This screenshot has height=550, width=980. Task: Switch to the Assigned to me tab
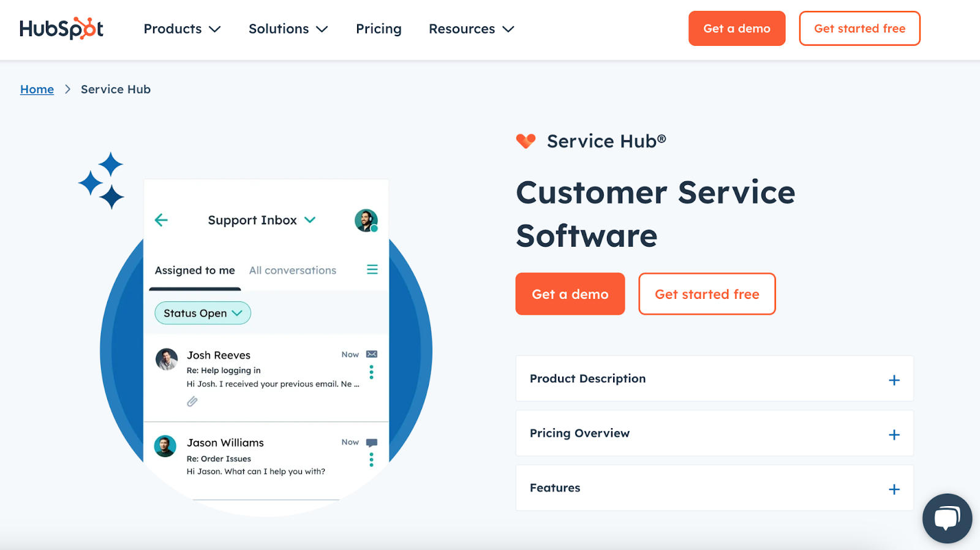[195, 270]
